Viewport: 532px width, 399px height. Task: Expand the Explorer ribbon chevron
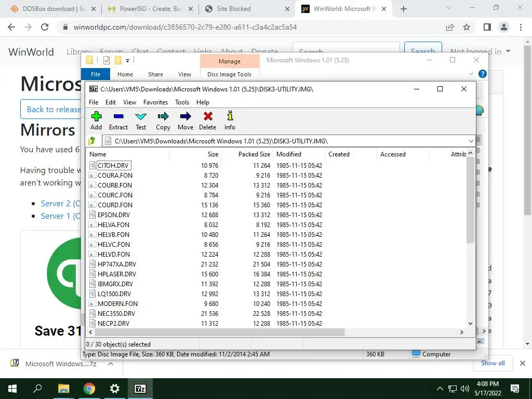click(471, 74)
